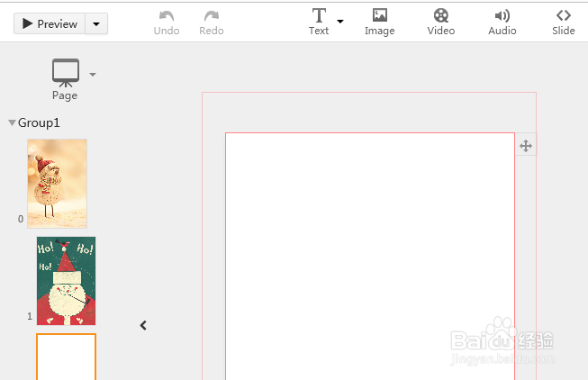
Task: Open the Text tool dropdown arrow
Action: point(340,22)
